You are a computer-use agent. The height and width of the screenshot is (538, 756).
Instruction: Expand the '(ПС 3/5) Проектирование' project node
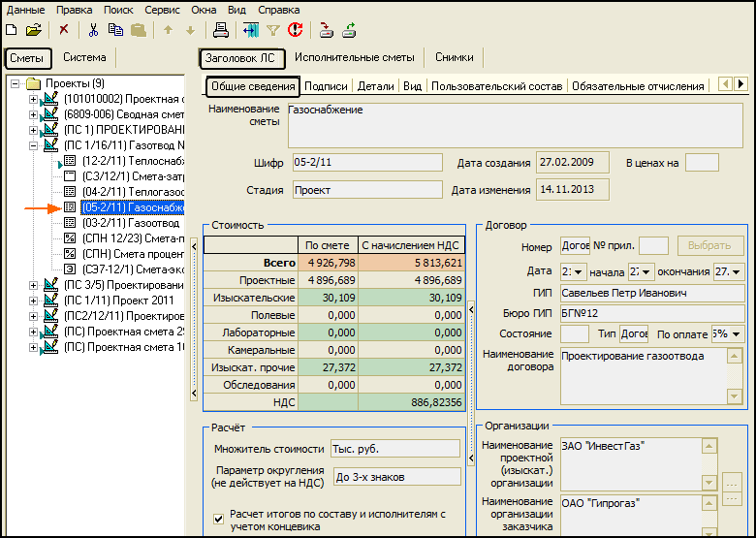click(x=34, y=285)
